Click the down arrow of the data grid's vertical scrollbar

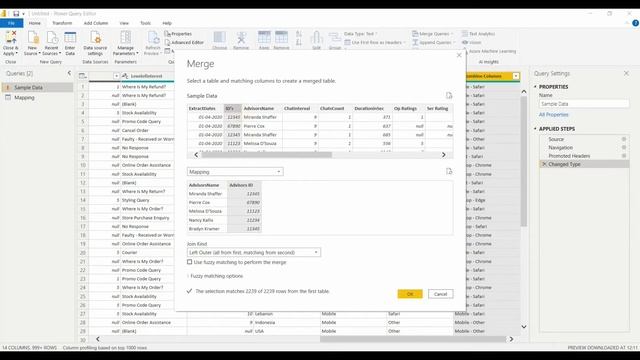coord(524,327)
